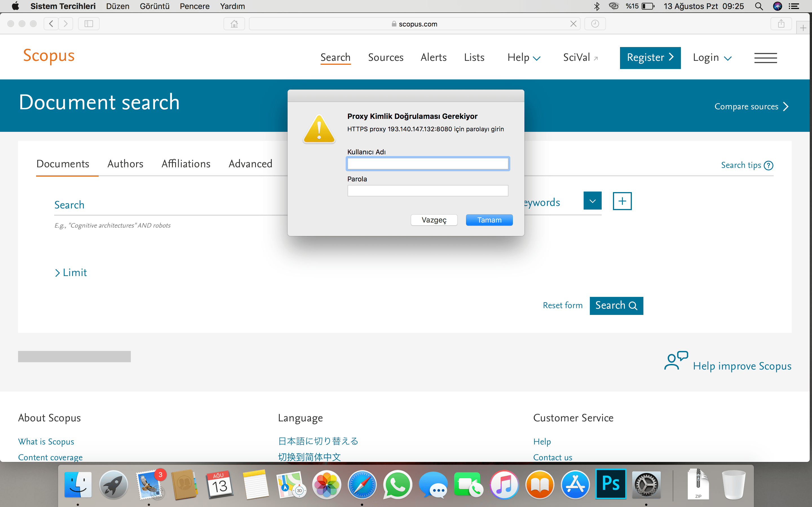
Task: Toggle the Safari sidebar icon
Action: pos(88,23)
